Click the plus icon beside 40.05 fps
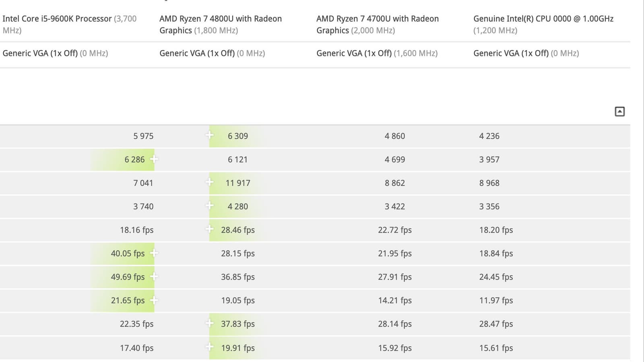 (154, 253)
